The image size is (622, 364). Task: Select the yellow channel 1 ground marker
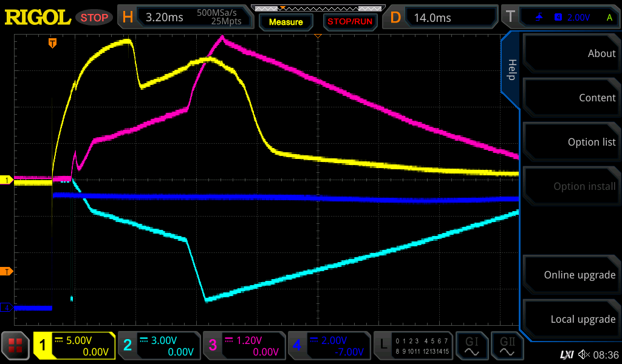tap(7, 180)
